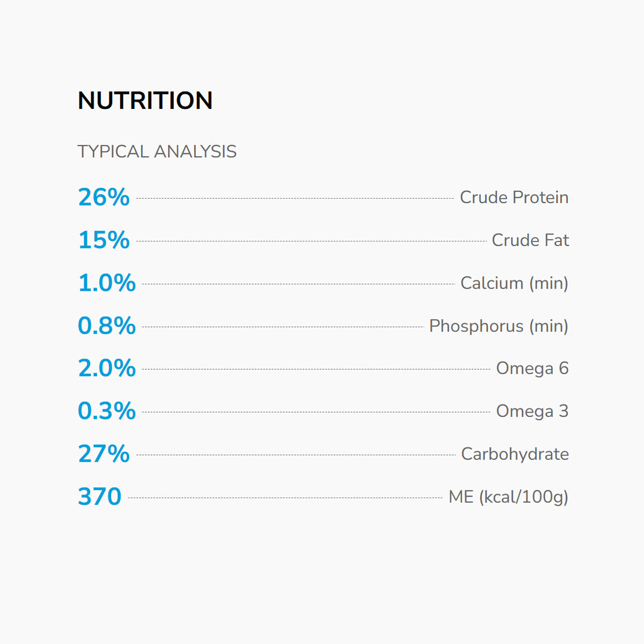Select the 0.8% value

tap(107, 326)
